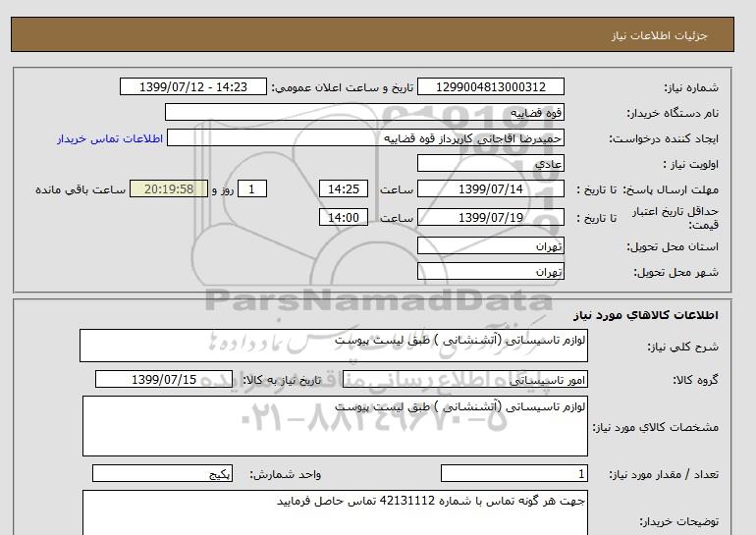Viewport: 756px width, 535px height.
Task: Select the quantity field showing 1
Action: coord(513,474)
